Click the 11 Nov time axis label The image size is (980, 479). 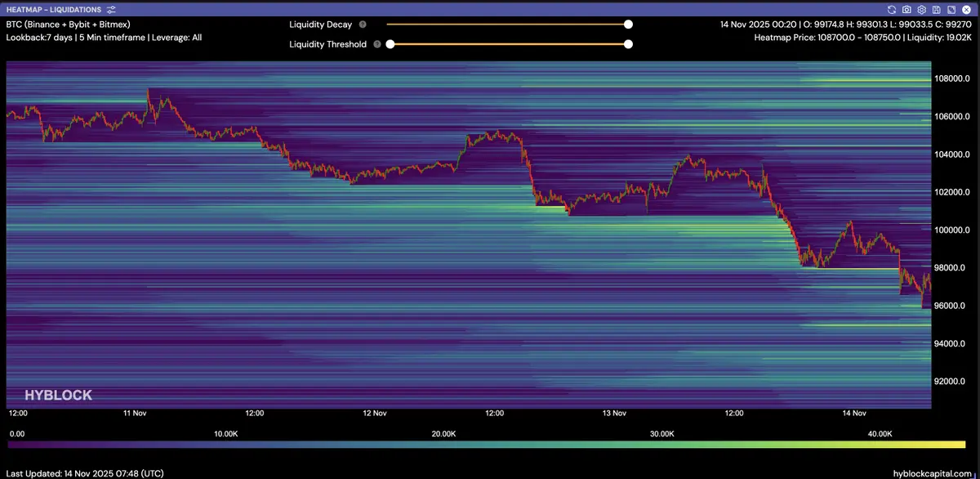134,413
